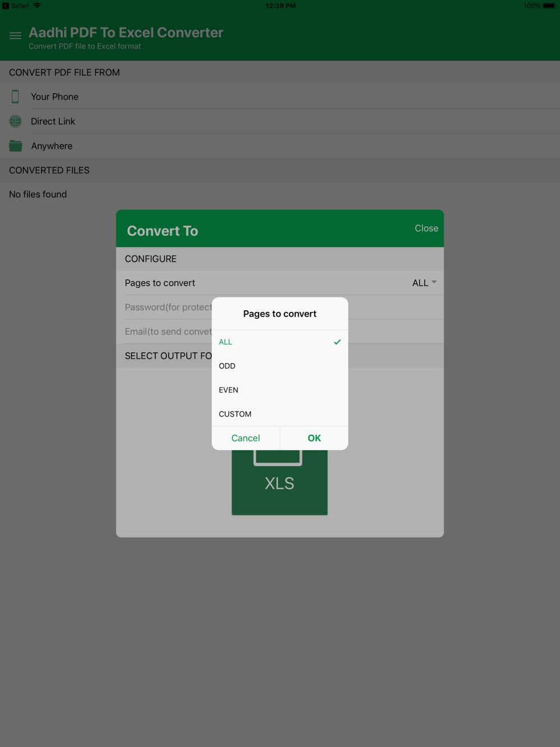Screen dimensions: 560x747
Task: Tap the globe icon beside Direct Link
Action: (15, 121)
